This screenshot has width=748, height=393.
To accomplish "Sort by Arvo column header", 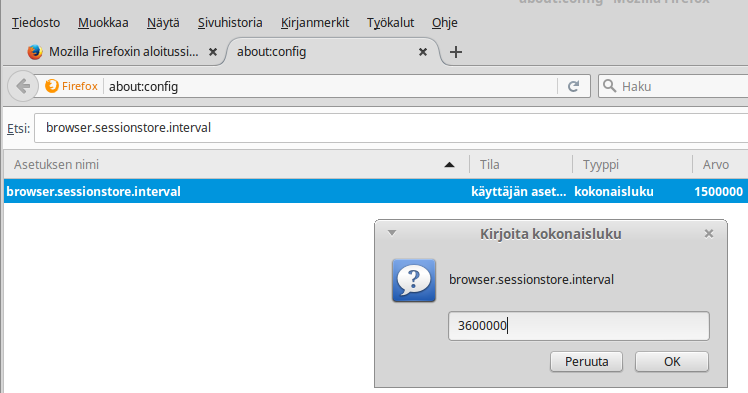I will 719,165.
